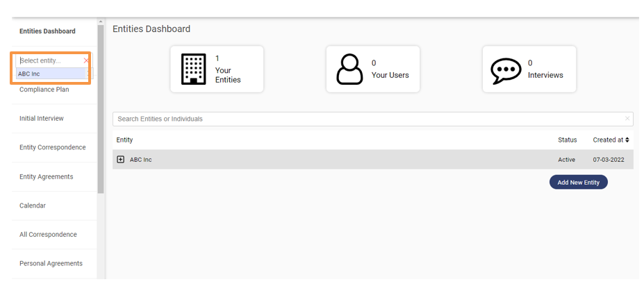The height and width of the screenshot is (291, 644).
Task: Sort by Created at column arrows
Action: pyautogui.click(x=627, y=140)
